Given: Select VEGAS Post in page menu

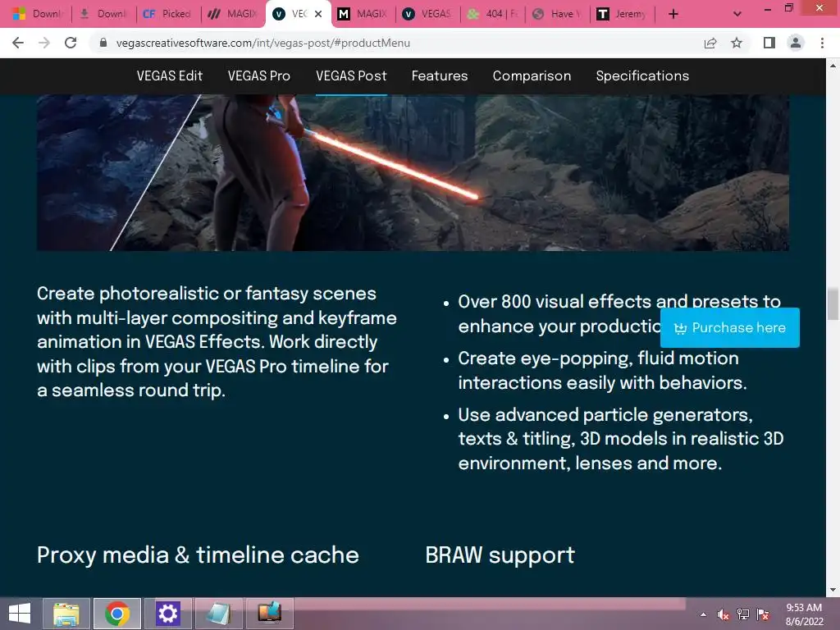Looking at the screenshot, I should click(351, 76).
